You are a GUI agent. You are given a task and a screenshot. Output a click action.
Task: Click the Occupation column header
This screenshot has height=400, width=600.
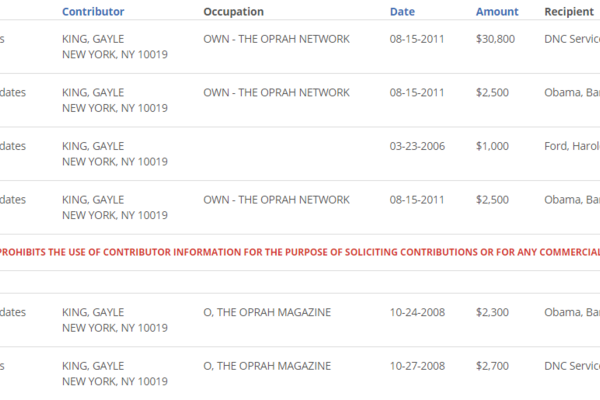point(233,12)
